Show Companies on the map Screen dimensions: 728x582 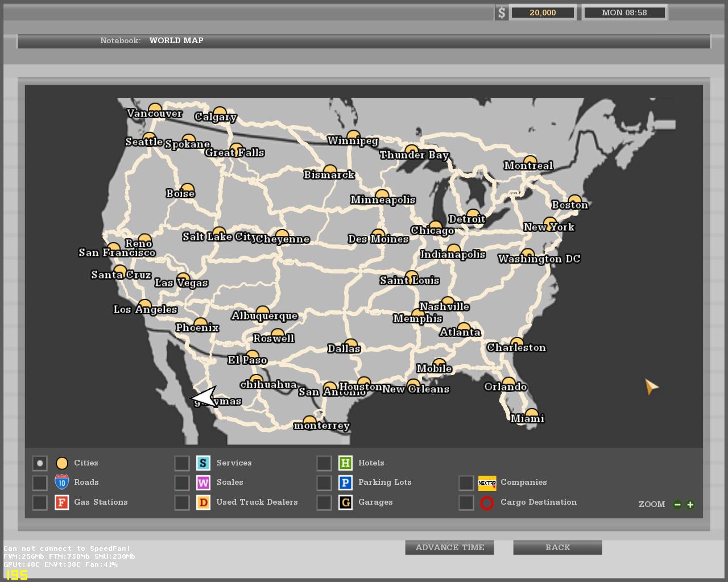(x=466, y=483)
